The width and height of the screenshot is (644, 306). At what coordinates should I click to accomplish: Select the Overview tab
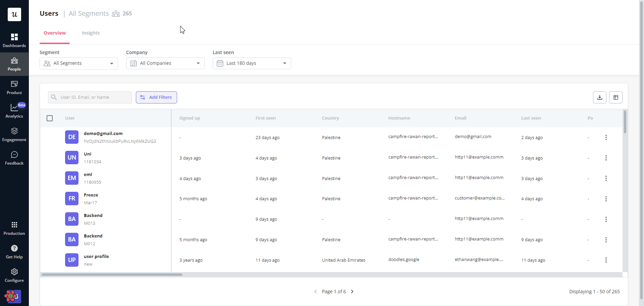click(x=54, y=33)
